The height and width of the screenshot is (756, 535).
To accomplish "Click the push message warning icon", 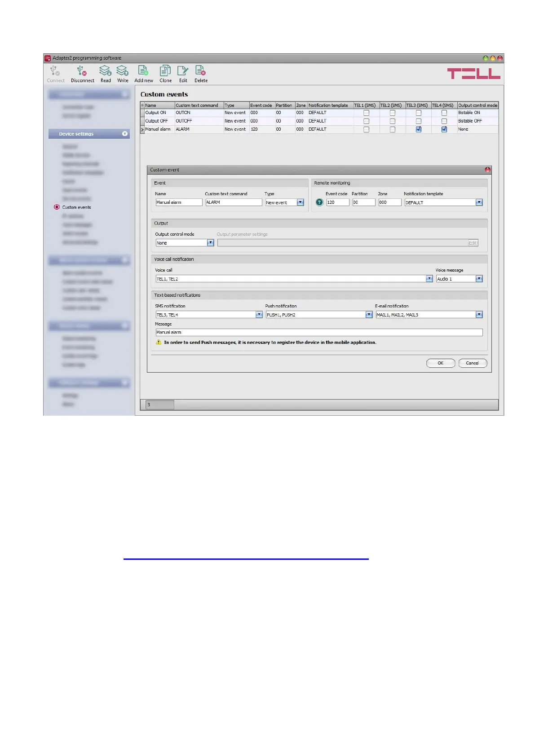I will (159, 342).
